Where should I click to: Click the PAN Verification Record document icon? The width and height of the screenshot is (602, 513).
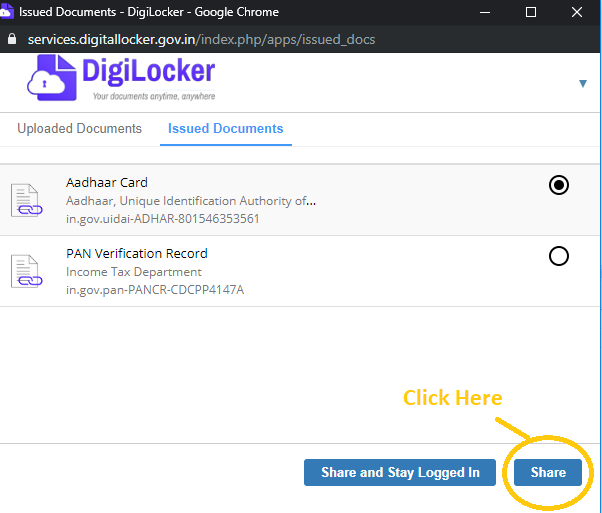coord(26,271)
